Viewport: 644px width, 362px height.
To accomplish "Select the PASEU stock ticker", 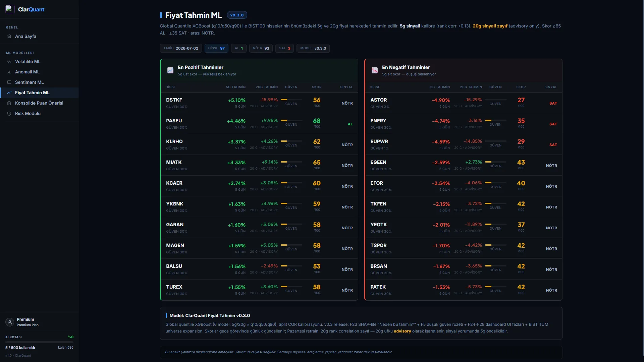I will (x=174, y=121).
